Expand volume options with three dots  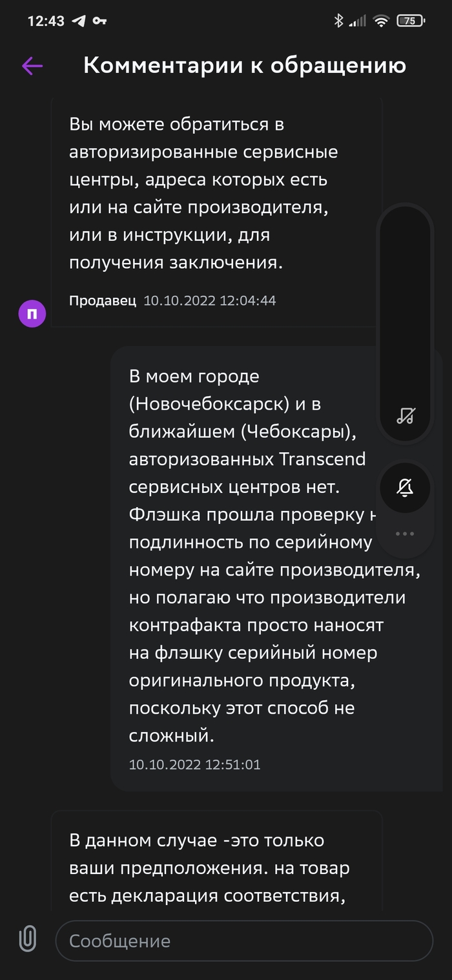coord(405,534)
